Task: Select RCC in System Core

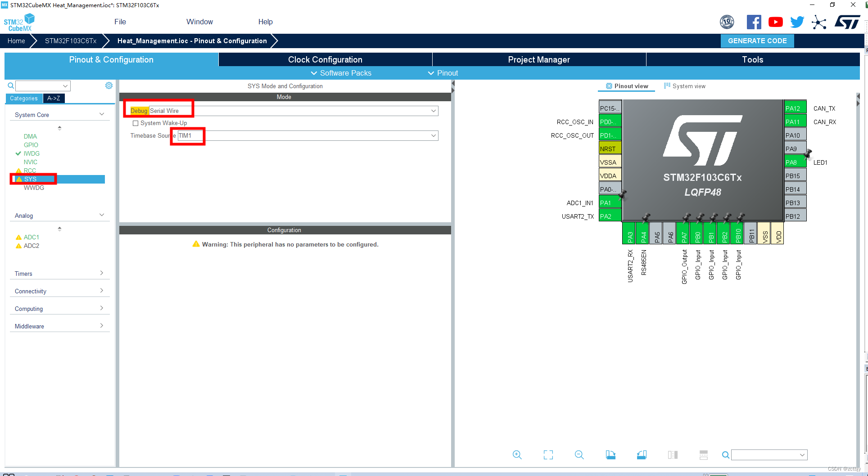Action: [x=30, y=171]
